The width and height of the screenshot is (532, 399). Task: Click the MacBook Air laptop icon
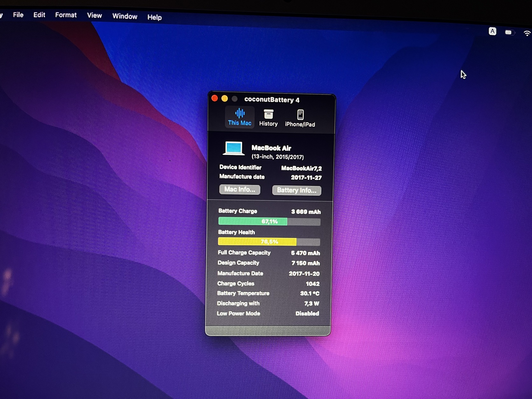click(x=234, y=149)
